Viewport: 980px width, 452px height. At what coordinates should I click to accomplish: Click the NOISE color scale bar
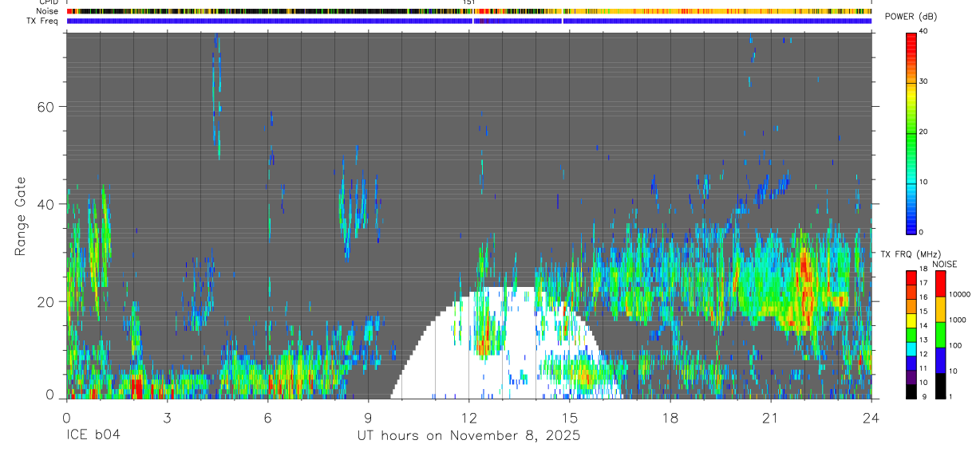[x=941, y=334]
